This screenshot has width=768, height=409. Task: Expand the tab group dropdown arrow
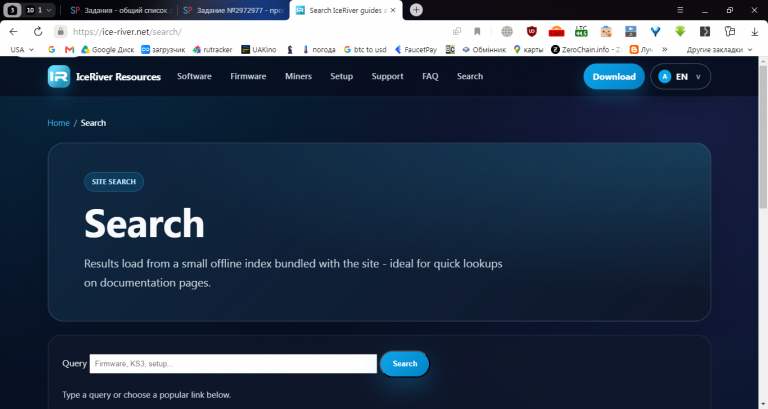[48, 10]
